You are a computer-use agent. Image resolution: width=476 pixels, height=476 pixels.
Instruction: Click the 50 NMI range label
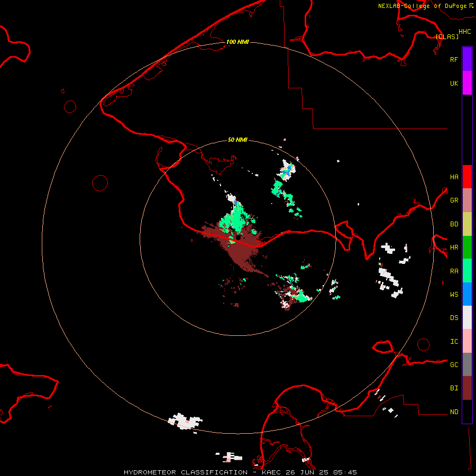[237, 140]
